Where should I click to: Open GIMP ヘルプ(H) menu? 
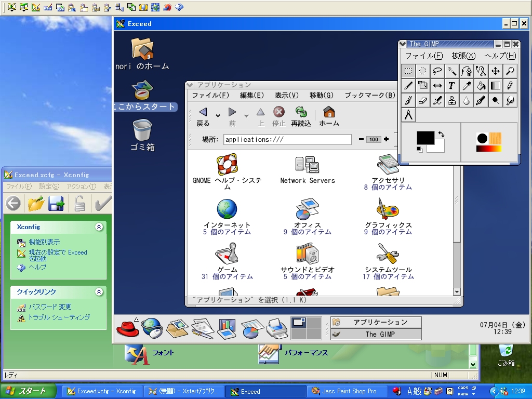coord(500,56)
